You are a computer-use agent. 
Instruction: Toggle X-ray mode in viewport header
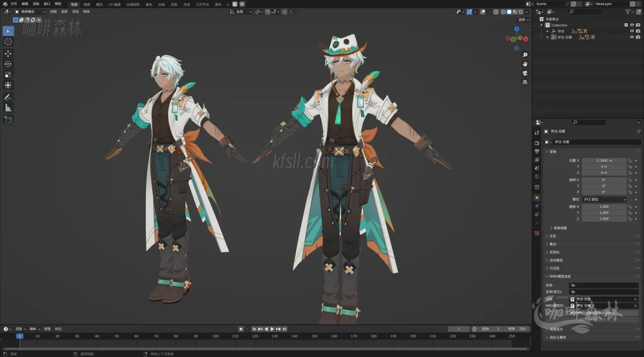pos(496,12)
